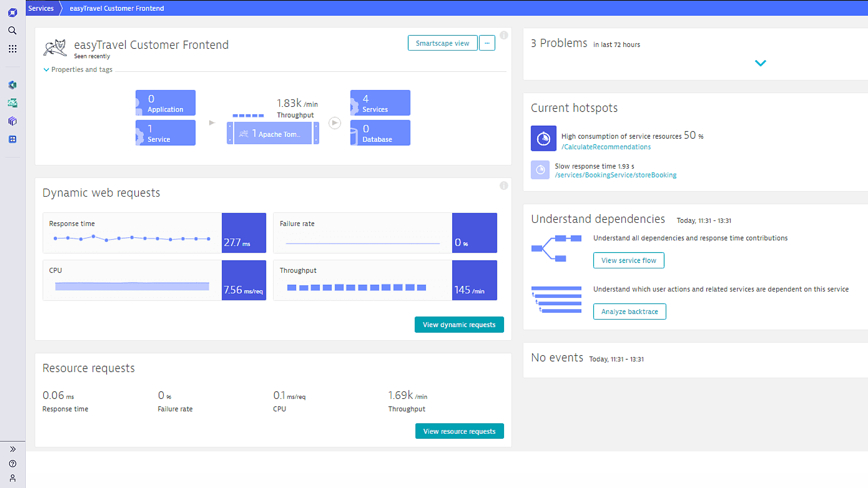The image size is (868, 488).
Task: Click the Current hotspots heading
Action: (x=574, y=108)
